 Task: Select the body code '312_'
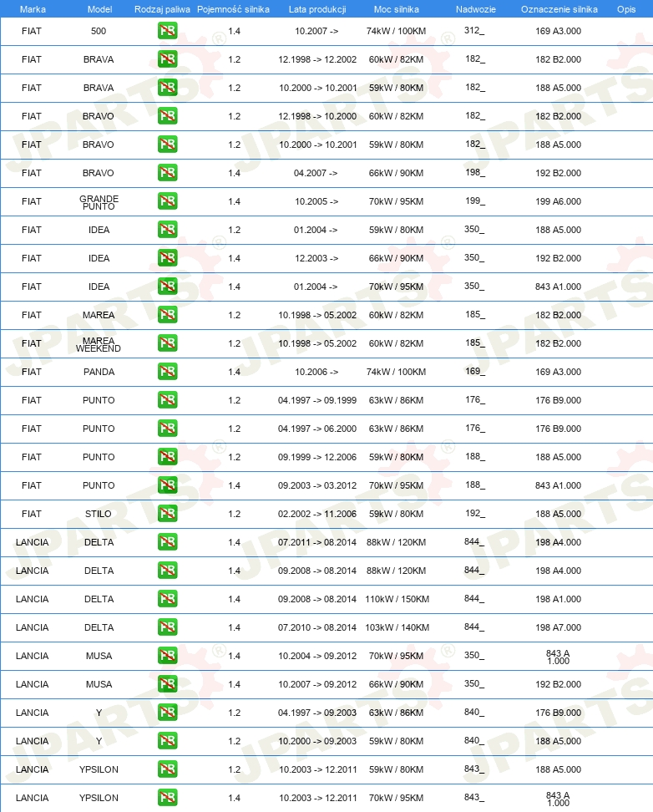pyautogui.click(x=474, y=31)
